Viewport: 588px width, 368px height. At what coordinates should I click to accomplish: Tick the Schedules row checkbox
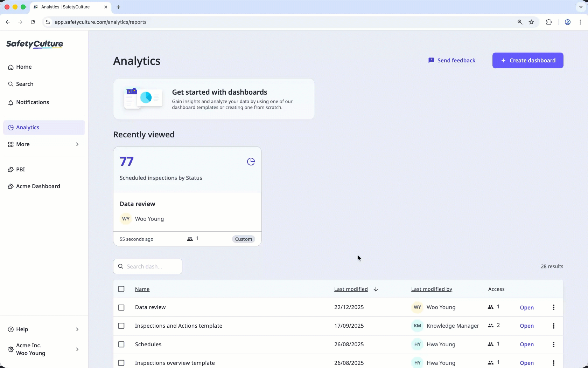[121, 345]
